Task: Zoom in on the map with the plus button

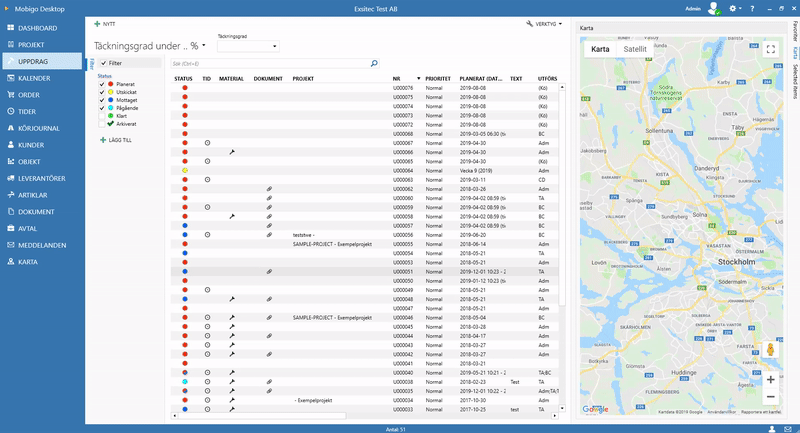Action: coord(770,379)
